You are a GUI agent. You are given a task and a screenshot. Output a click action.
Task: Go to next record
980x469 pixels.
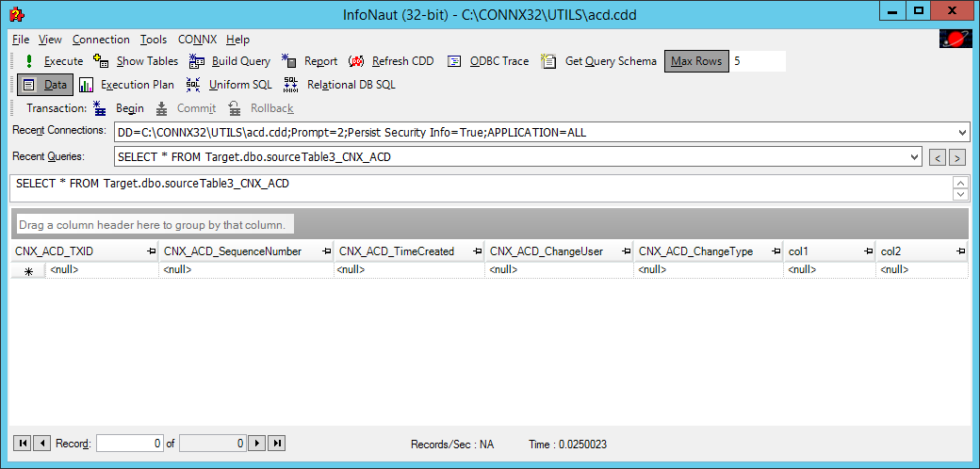[x=257, y=444]
